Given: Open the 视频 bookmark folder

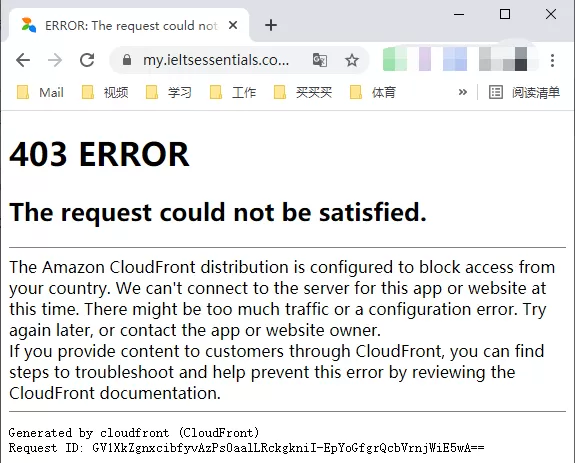Looking at the screenshot, I should (105, 92).
